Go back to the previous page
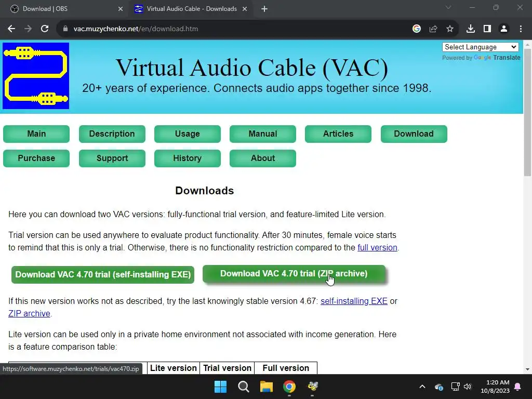The height and width of the screenshot is (399, 532). click(x=11, y=29)
